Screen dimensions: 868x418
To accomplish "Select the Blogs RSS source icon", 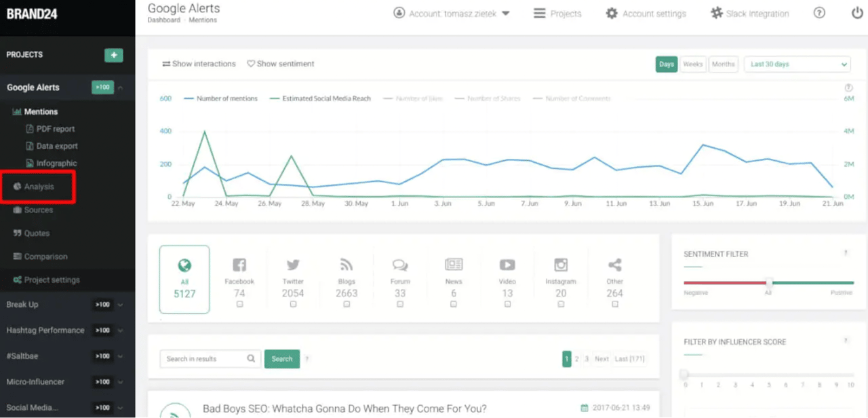I will click(347, 265).
